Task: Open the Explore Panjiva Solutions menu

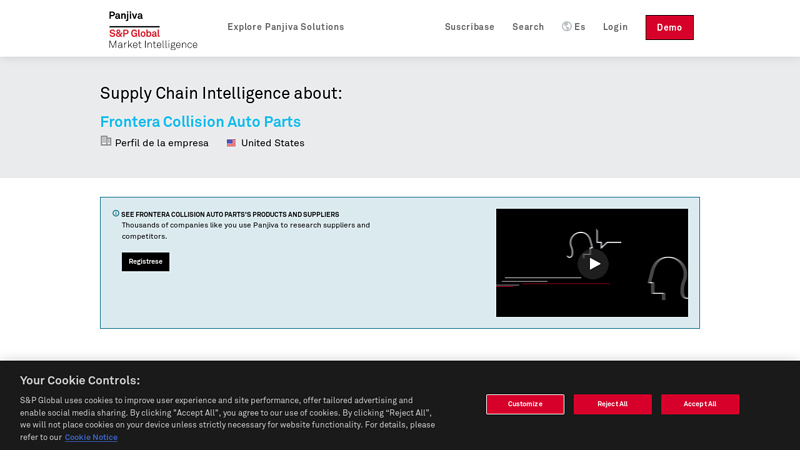Action: point(285,27)
